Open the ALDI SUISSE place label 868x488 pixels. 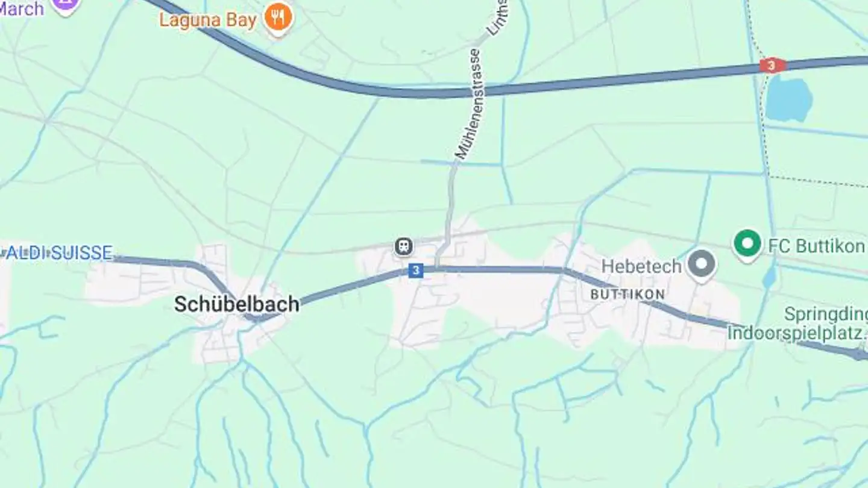[56, 253]
